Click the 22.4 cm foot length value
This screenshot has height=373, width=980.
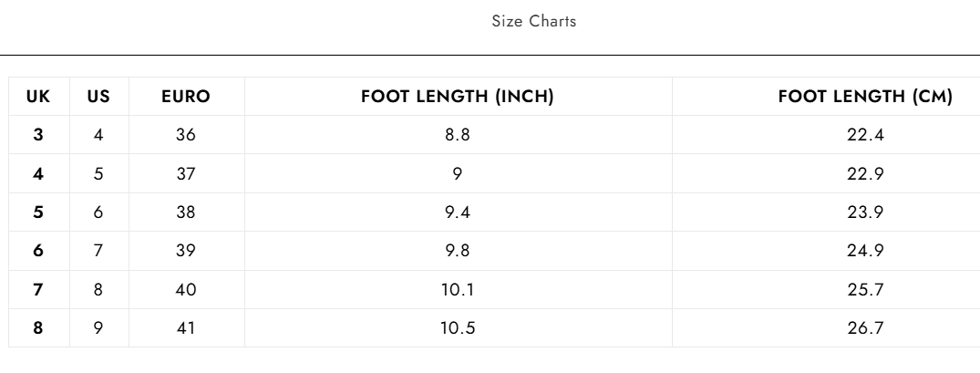(864, 136)
